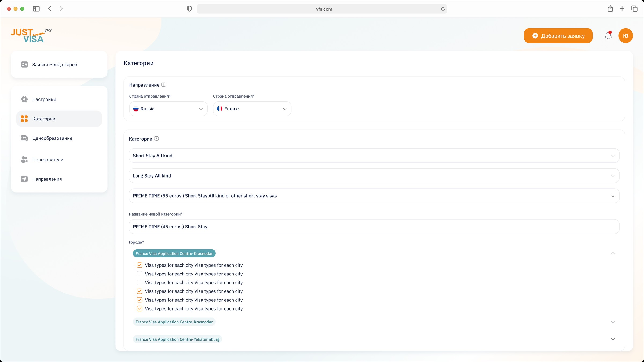Click the Ценообразование money icon
Image resolution: width=644 pixels, height=362 pixels.
(x=24, y=138)
